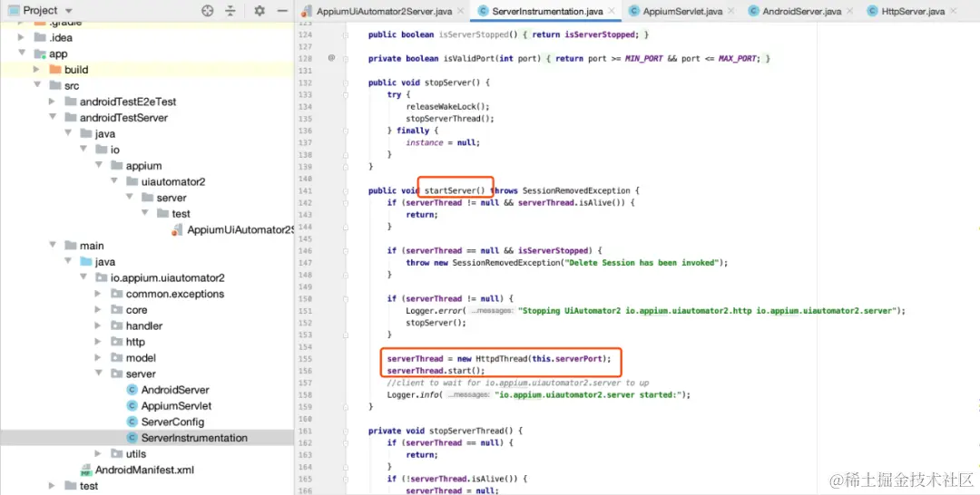Viewport: 980px width, 495px height.
Task: Select the io folder in tree
Action: [x=115, y=150]
